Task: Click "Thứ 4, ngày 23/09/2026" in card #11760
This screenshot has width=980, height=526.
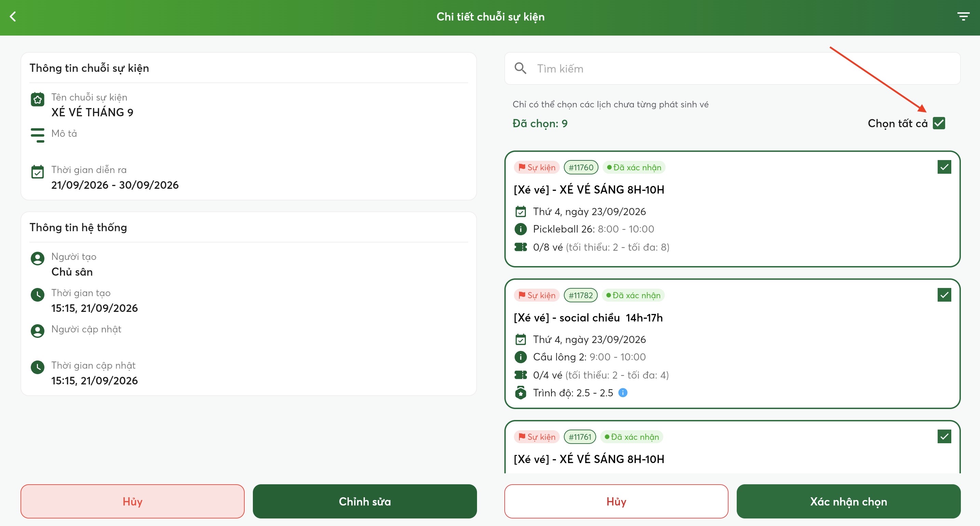Action: point(589,211)
